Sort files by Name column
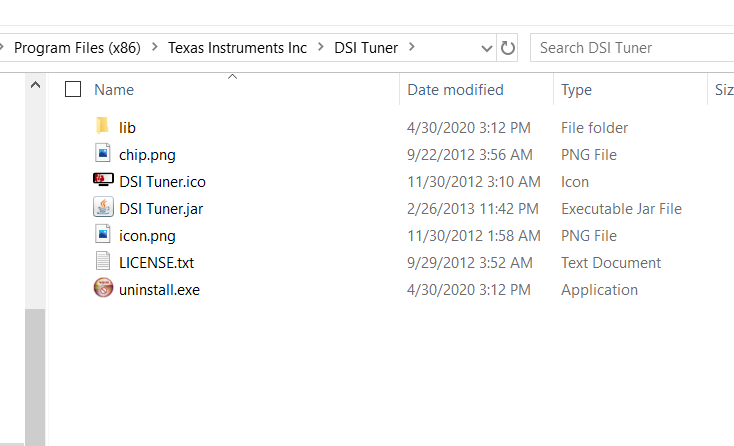734x446 pixels. pyautogui.click(x=114, y=89)
